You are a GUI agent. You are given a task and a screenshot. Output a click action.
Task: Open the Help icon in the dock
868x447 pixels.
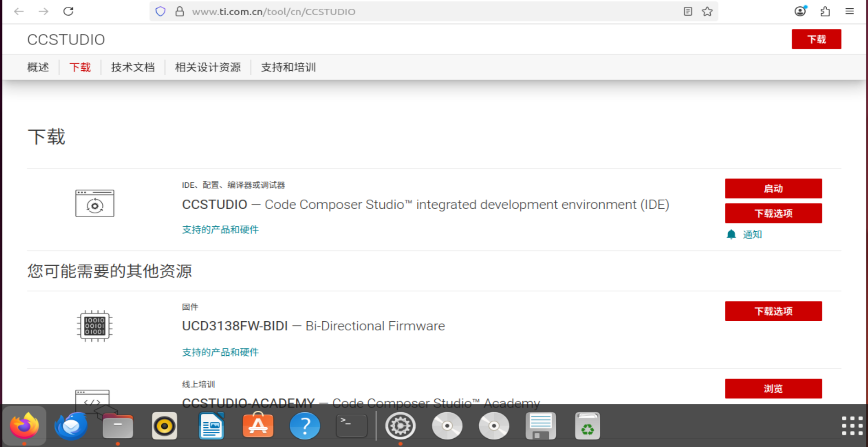tap(305, 426)
